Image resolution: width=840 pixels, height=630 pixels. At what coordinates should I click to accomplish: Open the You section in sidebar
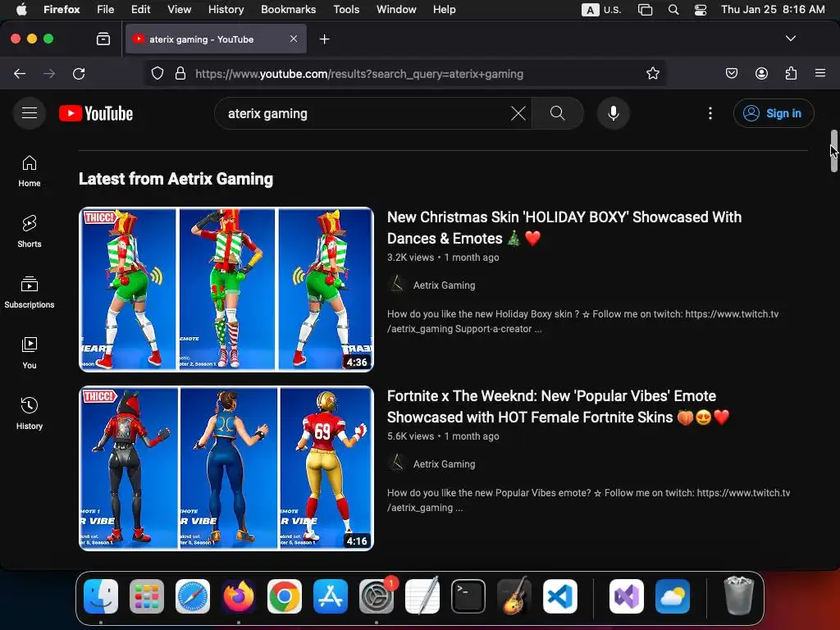30,353
